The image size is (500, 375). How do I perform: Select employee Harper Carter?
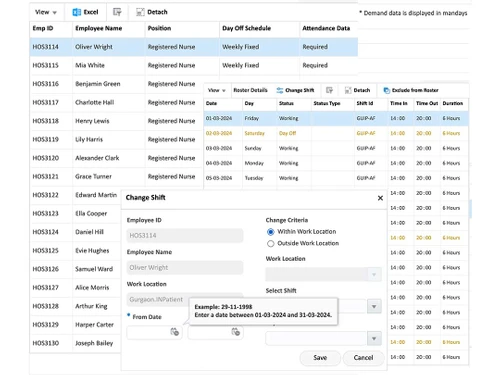pos(94,325)
